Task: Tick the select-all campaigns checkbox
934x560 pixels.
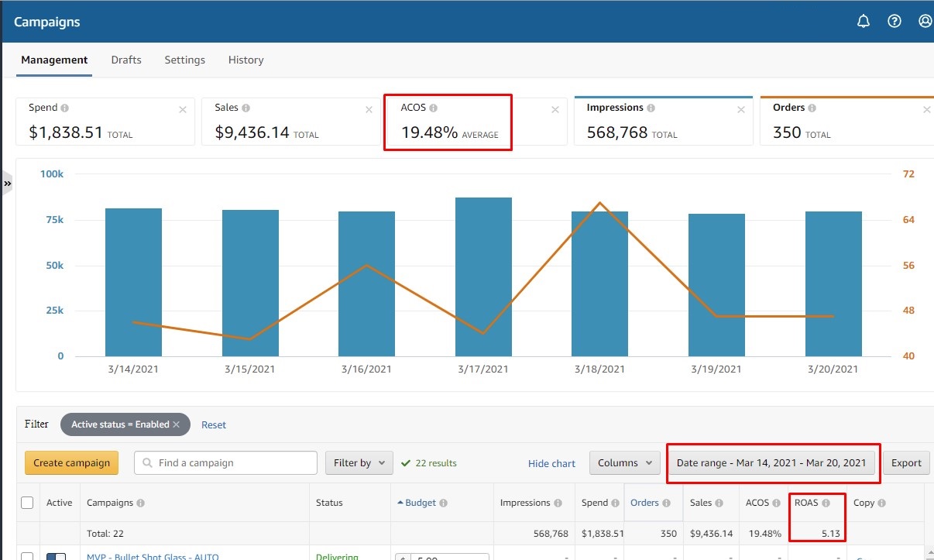Action: pos(27,503)
